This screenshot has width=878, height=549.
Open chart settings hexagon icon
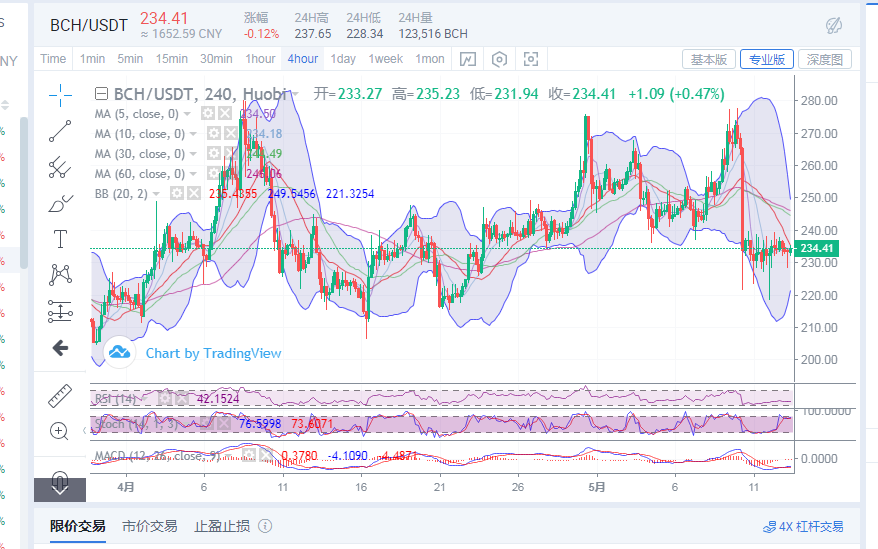pyautogui.click(x=499, y=59)
